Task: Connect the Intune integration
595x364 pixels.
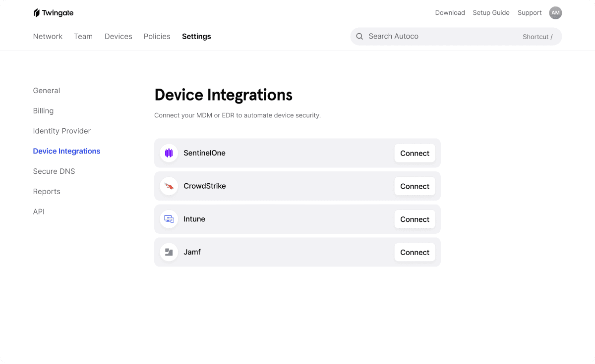Action: (x=415, y=219)
